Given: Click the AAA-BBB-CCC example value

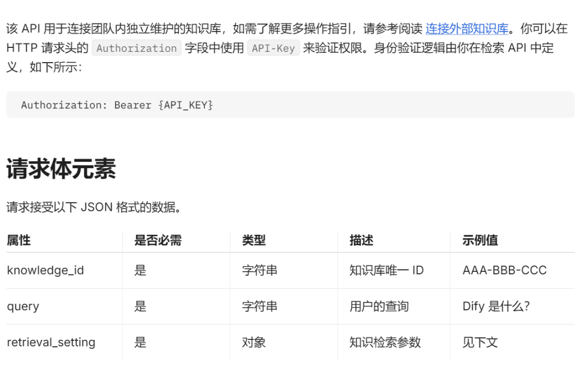Looking at the screenshot, I should coord(504,270).
